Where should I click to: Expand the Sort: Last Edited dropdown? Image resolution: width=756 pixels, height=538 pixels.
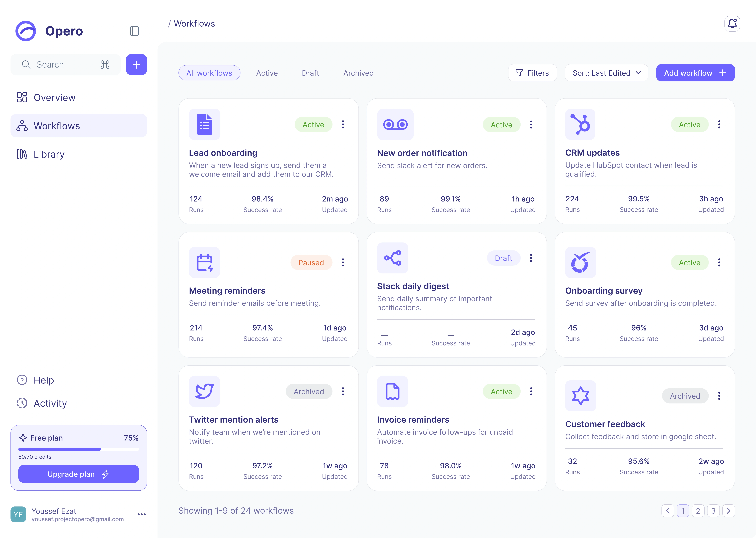tap(606, 73)
